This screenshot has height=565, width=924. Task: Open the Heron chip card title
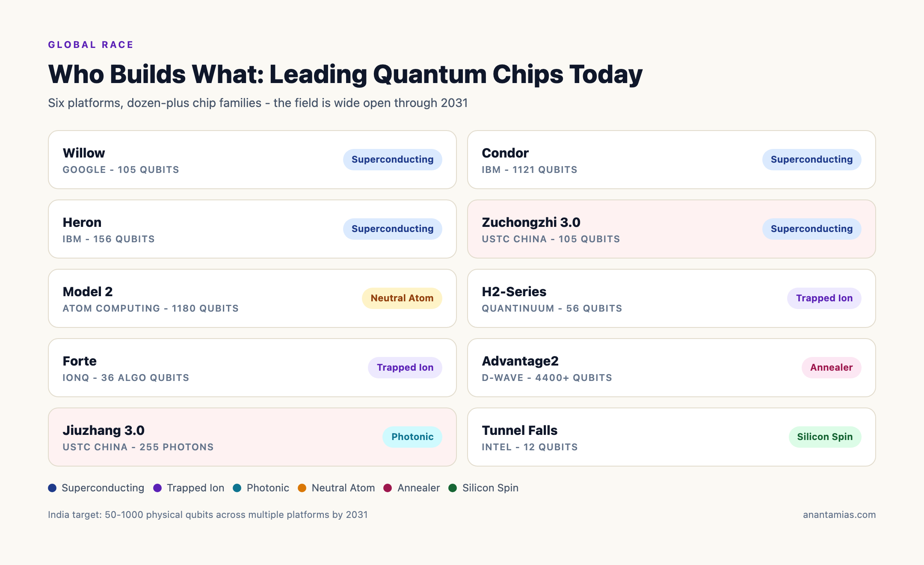[82, 223]
